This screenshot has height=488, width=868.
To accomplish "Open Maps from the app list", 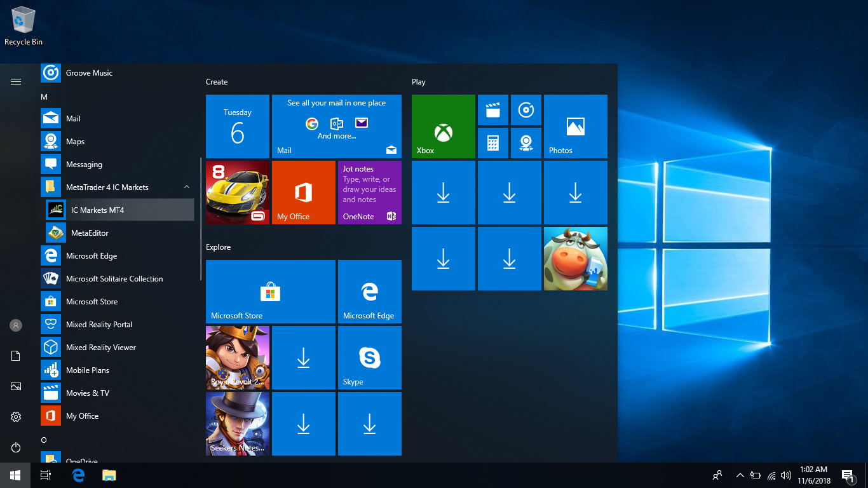I will [118, 142].
